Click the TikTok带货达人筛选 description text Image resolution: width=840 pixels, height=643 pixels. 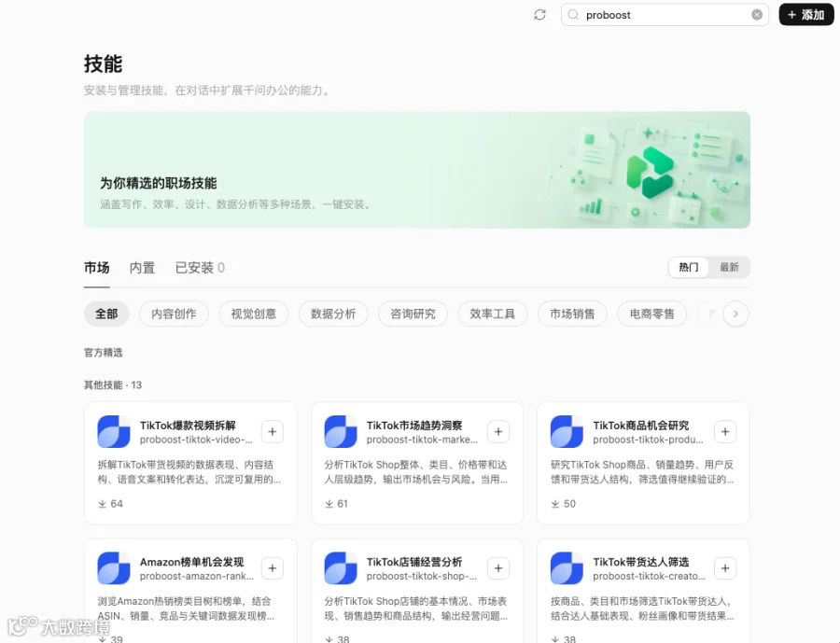(x=642, y=608)
